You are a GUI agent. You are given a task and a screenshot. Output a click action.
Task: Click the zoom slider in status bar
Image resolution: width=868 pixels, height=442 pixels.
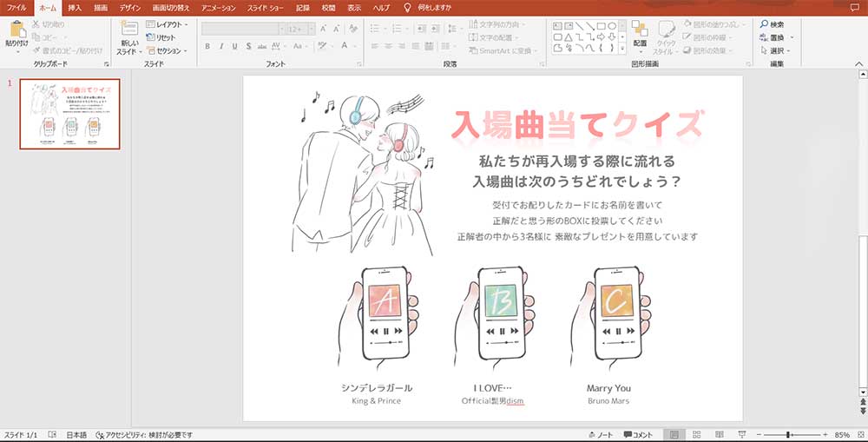tap(788, 434)
